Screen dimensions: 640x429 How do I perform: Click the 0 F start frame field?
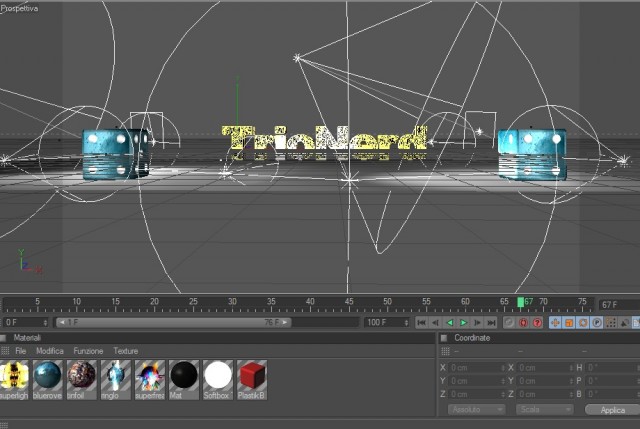tap(25, 322)
